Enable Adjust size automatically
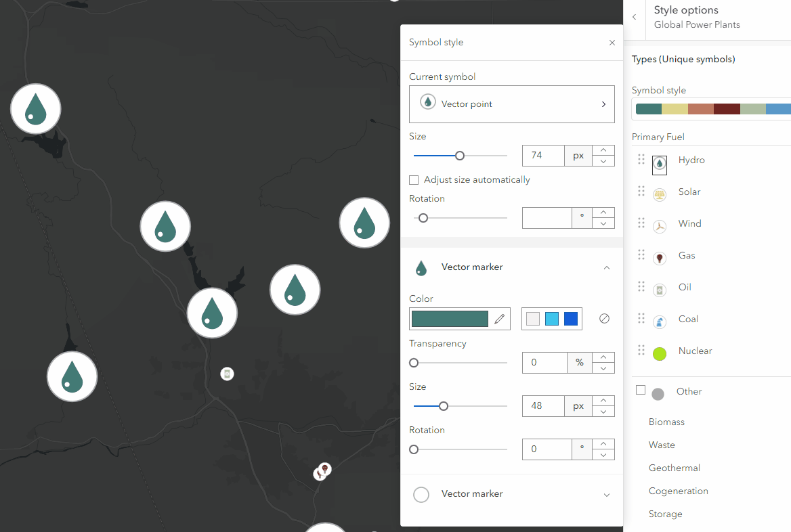791x532 pixels. (x=414, y=179)
